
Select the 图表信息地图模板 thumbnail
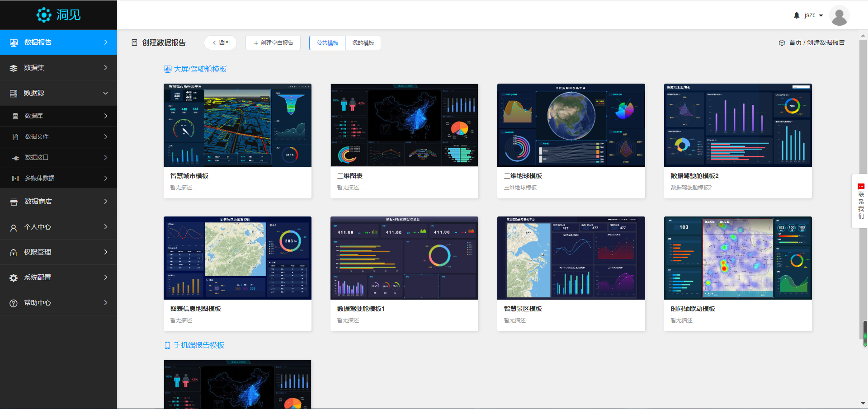(237, 258)
